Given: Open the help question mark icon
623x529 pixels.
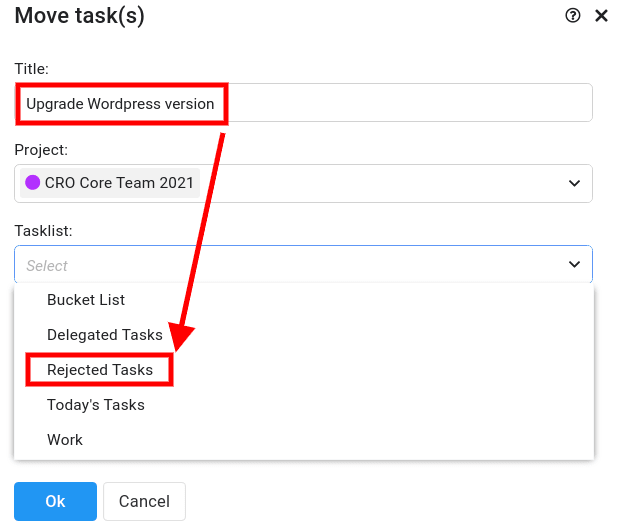Looking at the screenshot, I should pos(573,16).
